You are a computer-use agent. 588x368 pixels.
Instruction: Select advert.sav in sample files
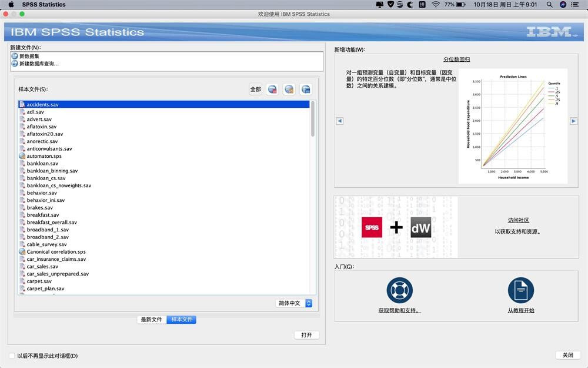164,119
